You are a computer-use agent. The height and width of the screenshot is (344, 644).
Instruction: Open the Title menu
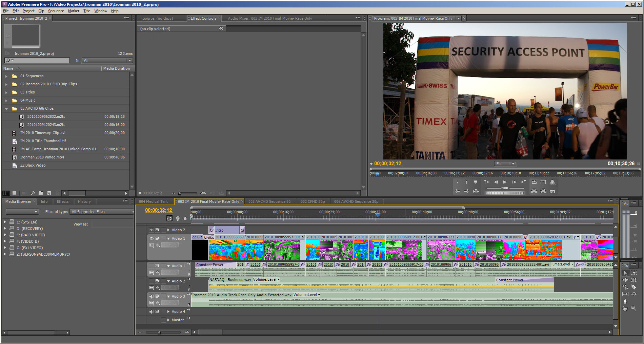click(87, 11)
